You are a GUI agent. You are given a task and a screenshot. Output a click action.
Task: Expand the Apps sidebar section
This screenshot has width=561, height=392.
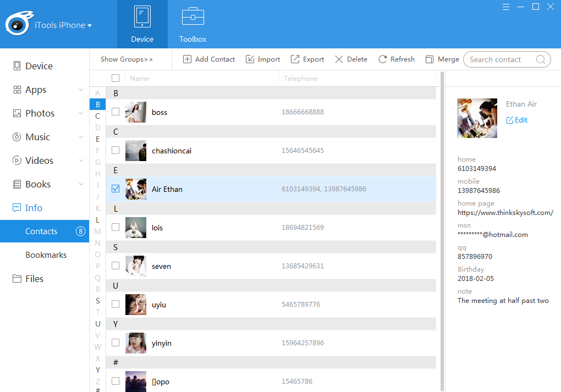pyautogui.click(x=81, y=90)
